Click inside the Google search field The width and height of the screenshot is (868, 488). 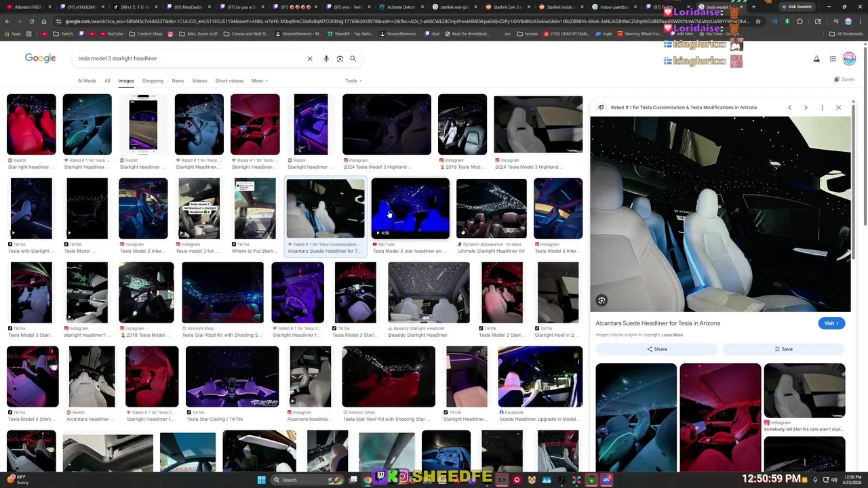(190, 58)
